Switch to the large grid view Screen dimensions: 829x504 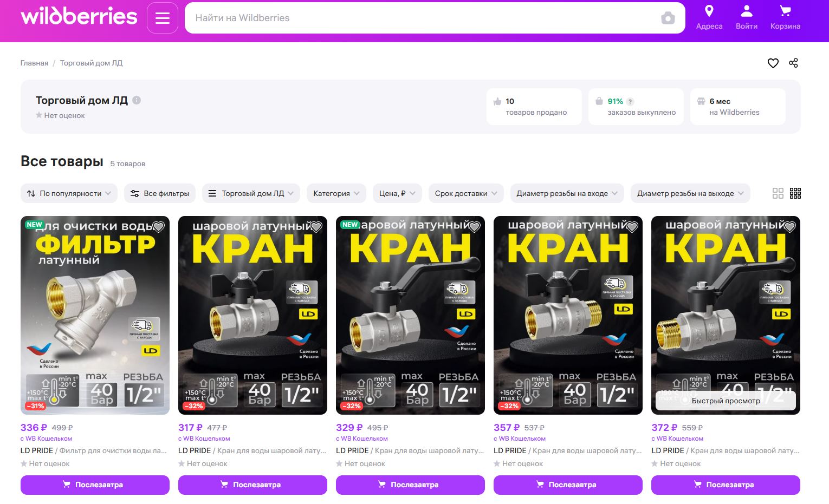pyautogui.click(x=778, y=193)
